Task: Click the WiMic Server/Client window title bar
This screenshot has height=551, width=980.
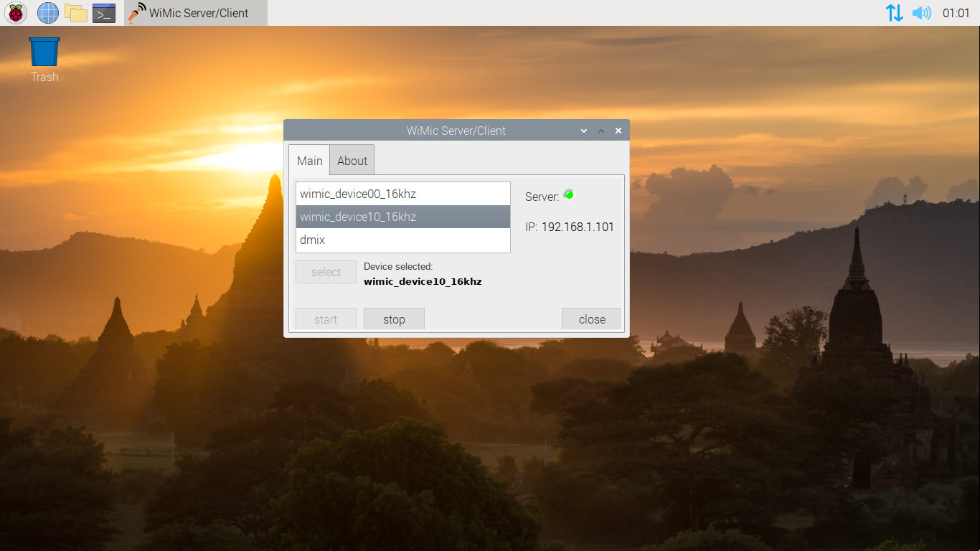Action: (x=456, y=131)
